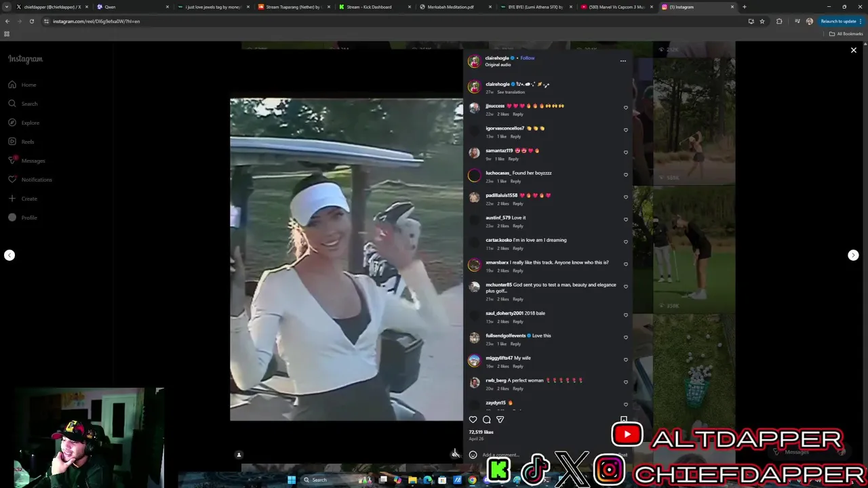Open the post options three-dot menu
Screen dimensions: 868x488
pyautogui.click(x=623, y=61)
